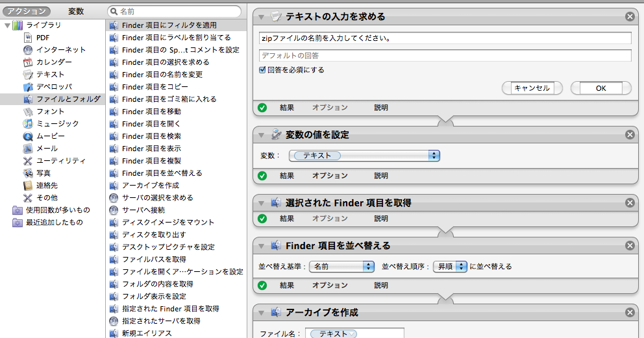Select フォルダの内容を取得 action
The image size is (644, 338).
pyautogui.click(x=176, y=284)
